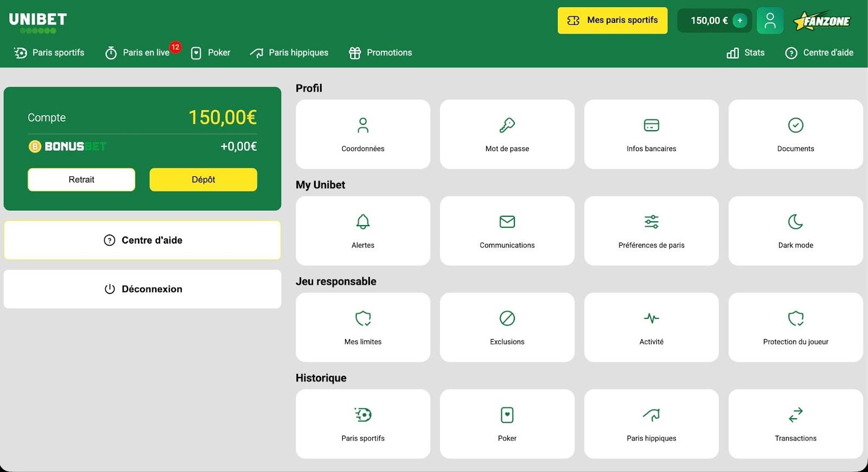Click the Communications envelope icon
Screen dimensions: 868x472
[507, 222]
